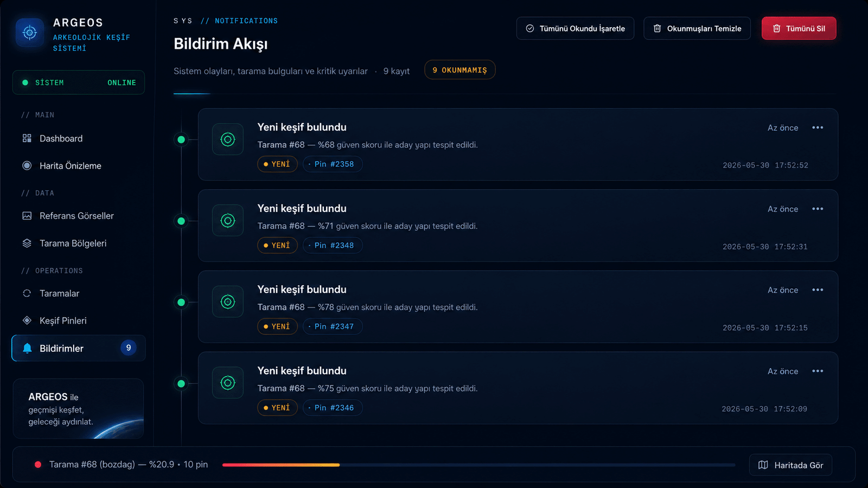Click "Tarama #68 — %78 güven skoru" description text
868x488 pixels.
pyautogui.click(x=368, y=307)
